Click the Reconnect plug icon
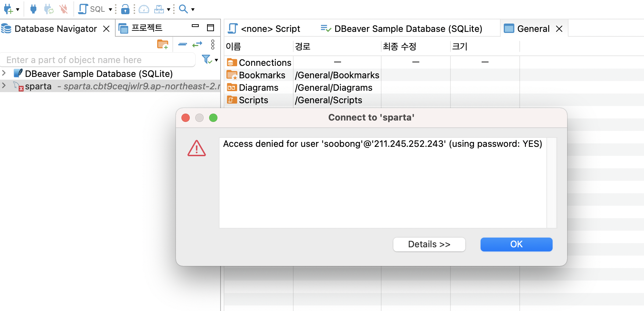Screen dimensions: 644x311 [x=48, y=9]
